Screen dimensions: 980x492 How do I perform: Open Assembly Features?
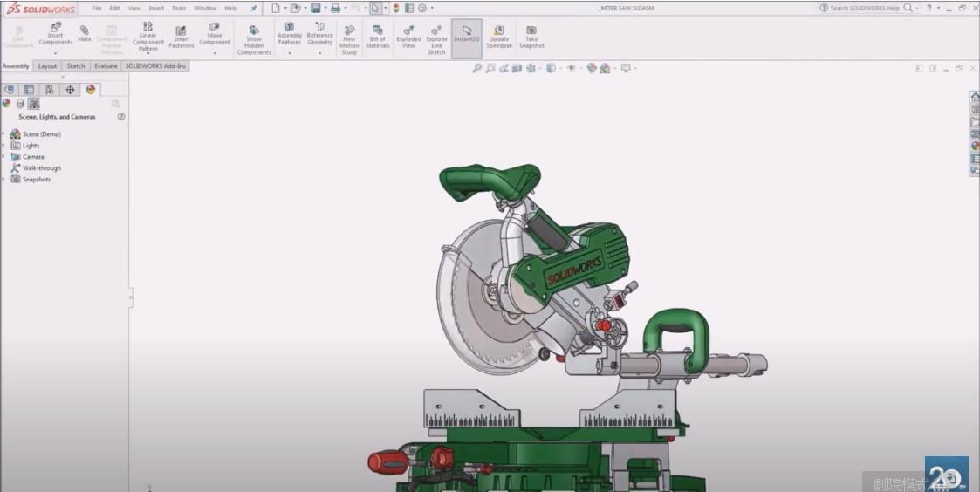[290, 34]
